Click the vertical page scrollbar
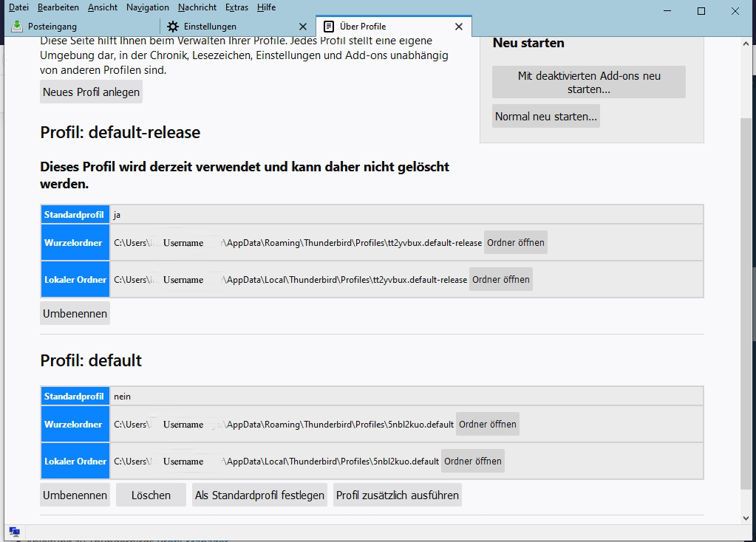This screenshot has height=542, width=756. [746, 295]
